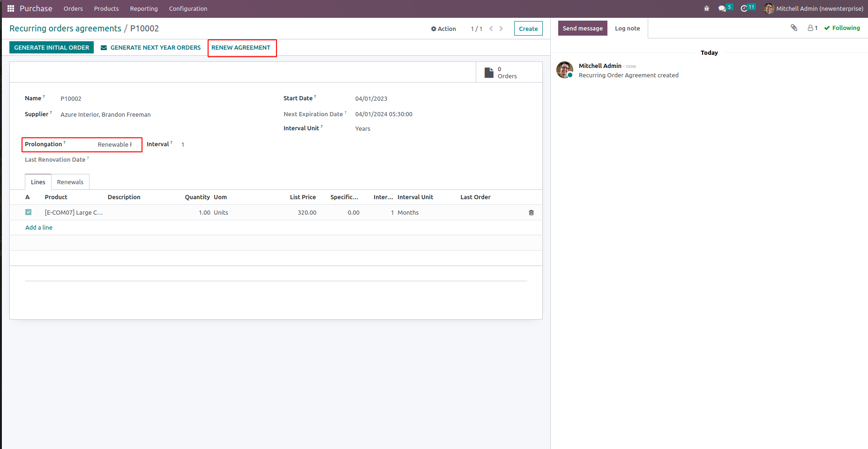Image resolution: width=868 pixels, height=449 pixels.
Task: Switch to the Renewals tab
Action: (70, 182)
